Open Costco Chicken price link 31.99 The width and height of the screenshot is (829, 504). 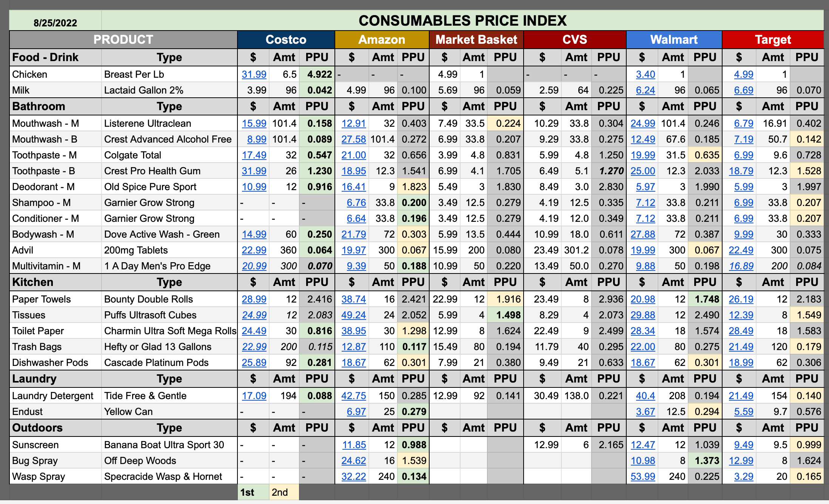coord(254,74)
